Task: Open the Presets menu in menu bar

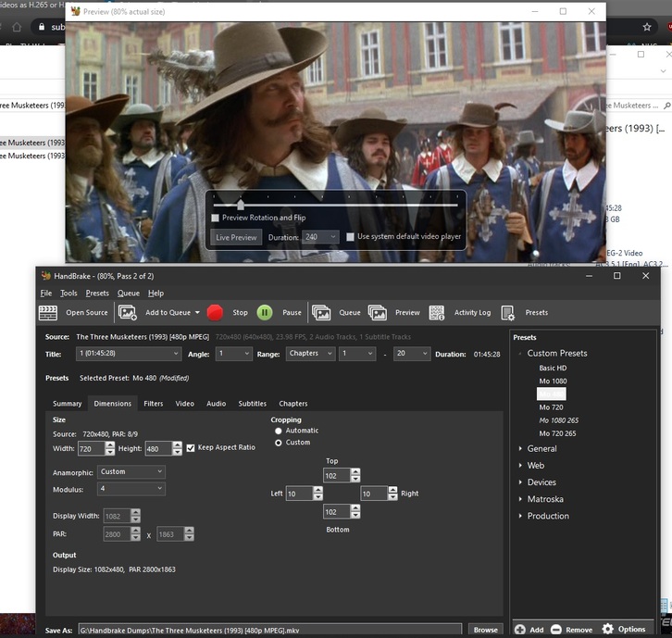Action: [x=97, y=294]
